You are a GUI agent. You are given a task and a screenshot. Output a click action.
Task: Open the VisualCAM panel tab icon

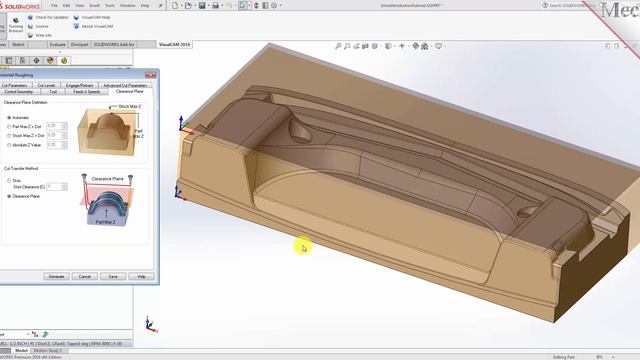point(64,61)
